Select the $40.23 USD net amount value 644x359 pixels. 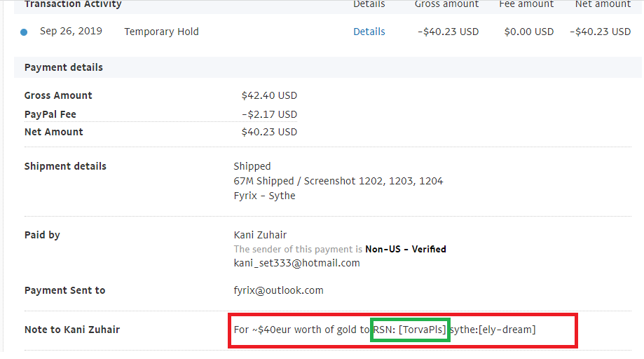tap(269, 132)
